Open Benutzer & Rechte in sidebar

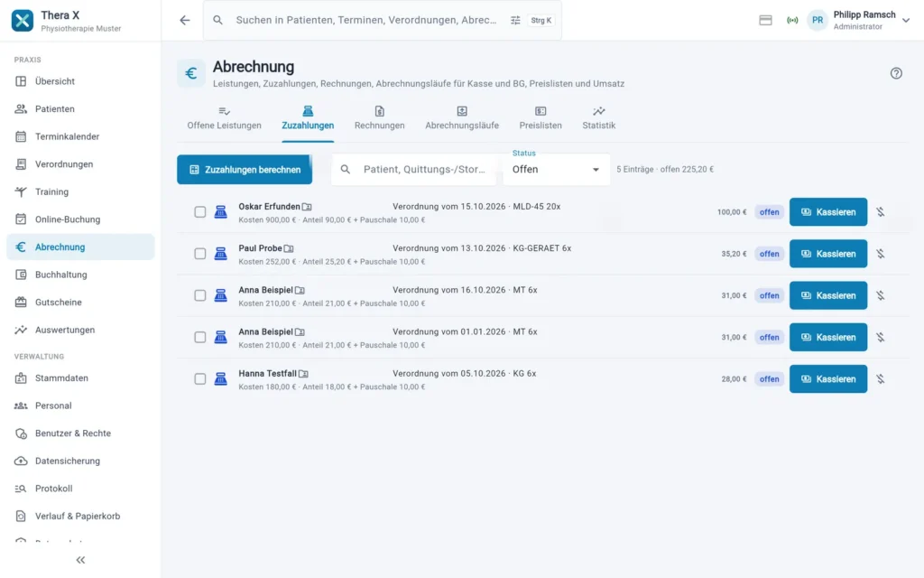(80, 433)
